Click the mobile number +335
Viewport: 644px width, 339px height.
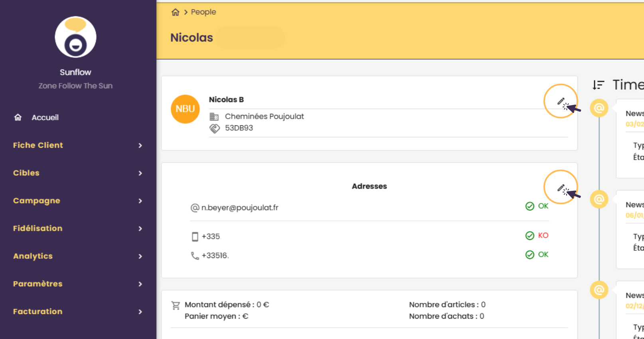tap(211, 236)
